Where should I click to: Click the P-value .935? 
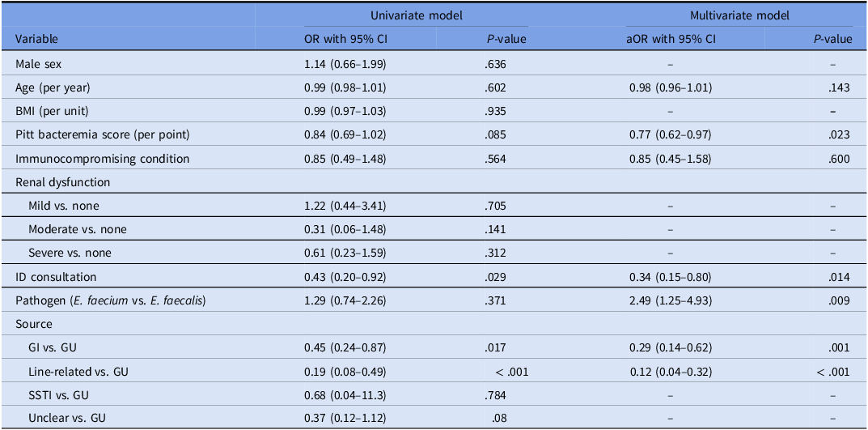pyautogui.click(x=495, y=112)
